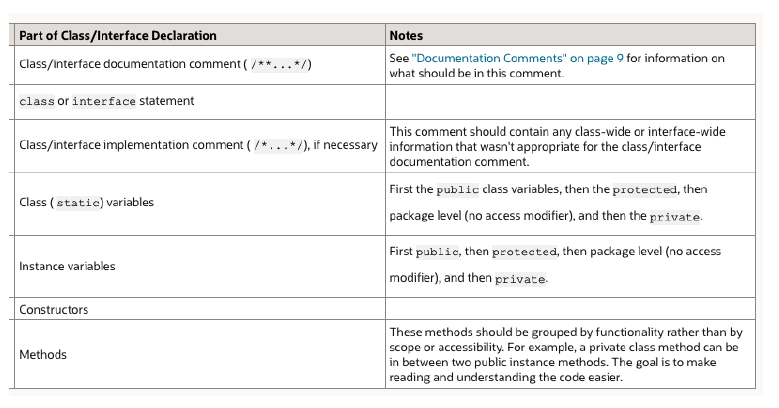The height and width of the screenshot is (408, 779).
Task: Click private keyword in class variables notes
Action: tap(675, 217)
